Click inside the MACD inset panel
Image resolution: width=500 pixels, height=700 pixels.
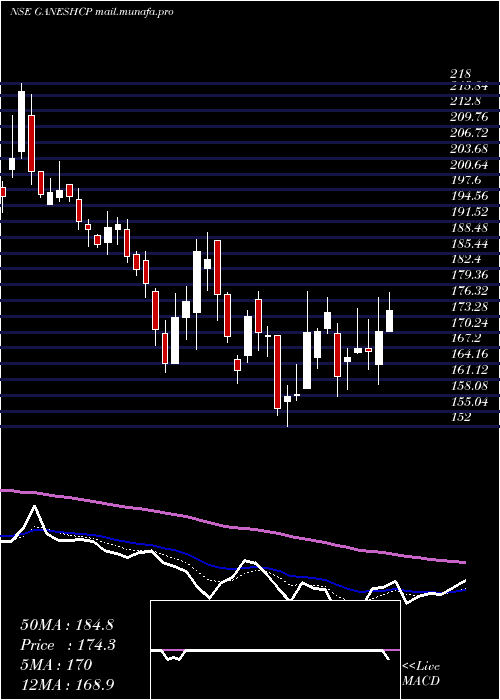275,650
